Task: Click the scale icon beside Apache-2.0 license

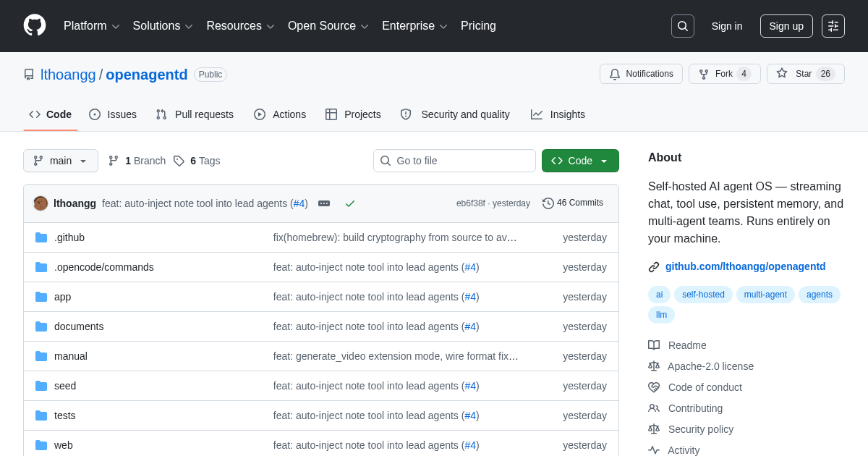Action: tap(654, 366)
